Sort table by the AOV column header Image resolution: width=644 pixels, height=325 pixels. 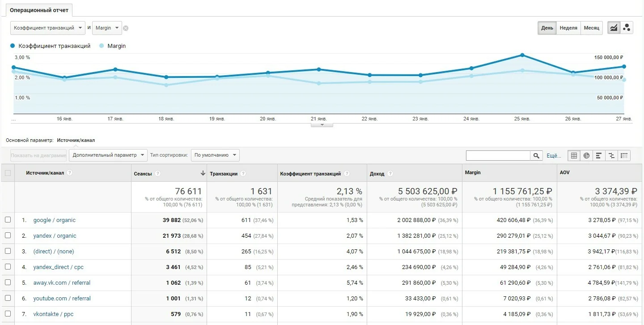click(564, 172)
